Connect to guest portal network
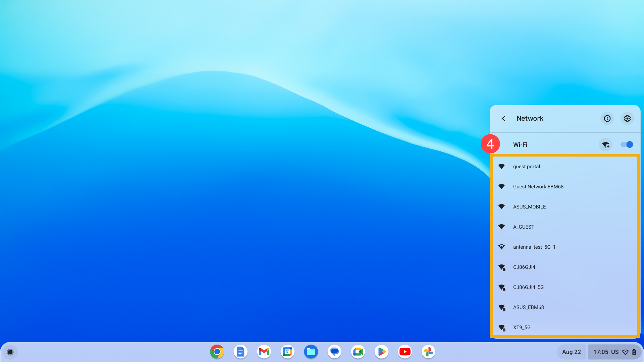Screen dimensions: 644x362 pos(526,167)
